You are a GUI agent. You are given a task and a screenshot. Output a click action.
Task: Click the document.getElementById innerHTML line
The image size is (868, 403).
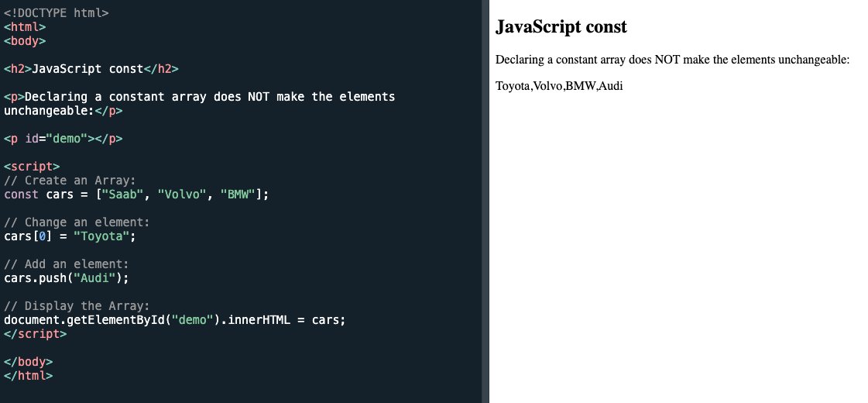pyautogui.click(x=175, y=320)
